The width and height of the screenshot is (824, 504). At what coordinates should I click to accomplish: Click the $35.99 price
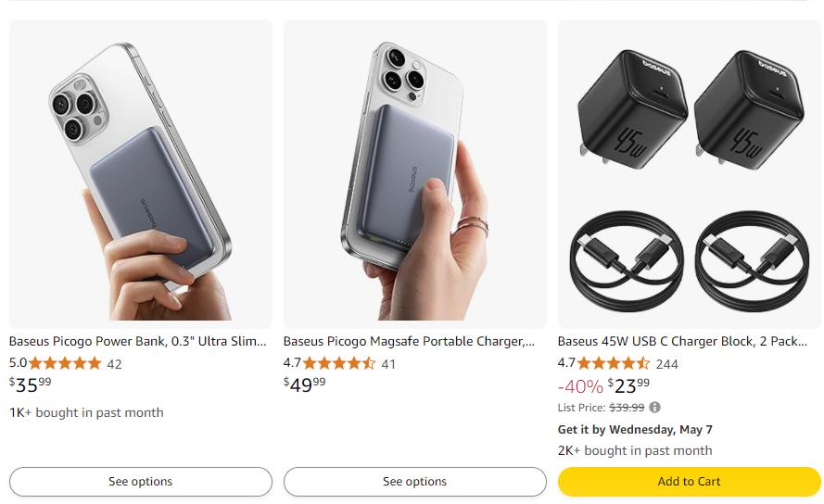31,384
